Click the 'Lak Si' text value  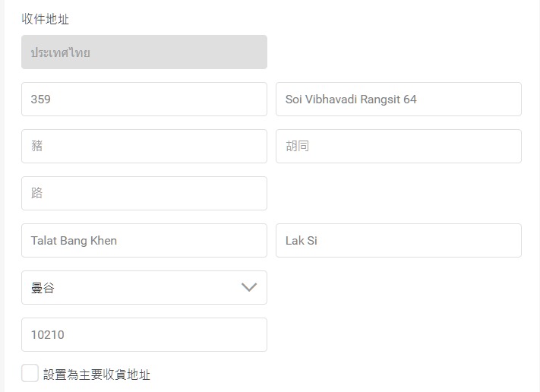coord(301,241)
